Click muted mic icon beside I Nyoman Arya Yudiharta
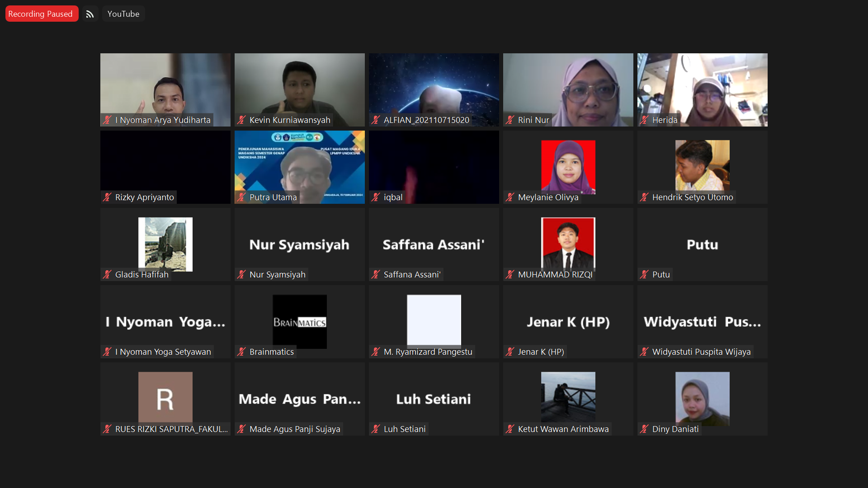 (x=107, y=120)
